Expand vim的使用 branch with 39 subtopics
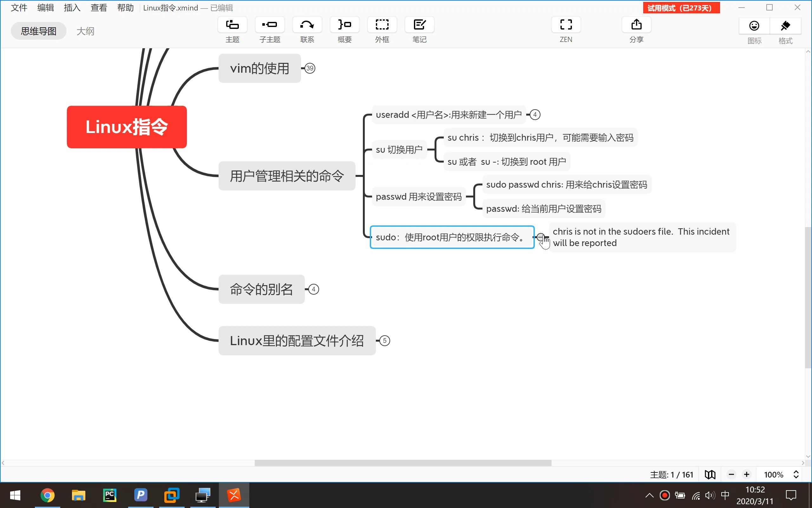 [310, 68]
